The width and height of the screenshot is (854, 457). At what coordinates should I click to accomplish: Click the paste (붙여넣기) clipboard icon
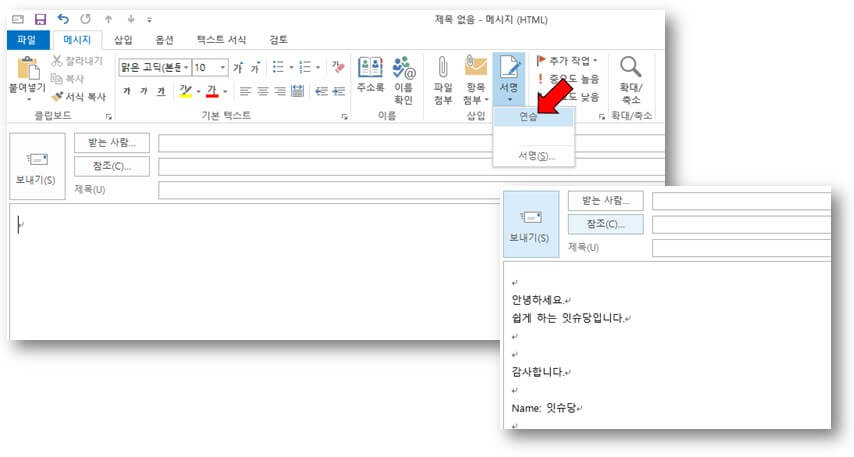point(27,69)
